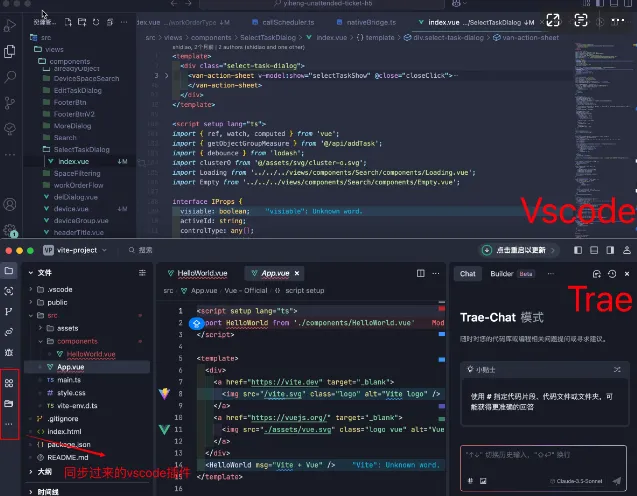Click SelectTaskDialog breadcrumb in VSCode

[x=268, y=37]
